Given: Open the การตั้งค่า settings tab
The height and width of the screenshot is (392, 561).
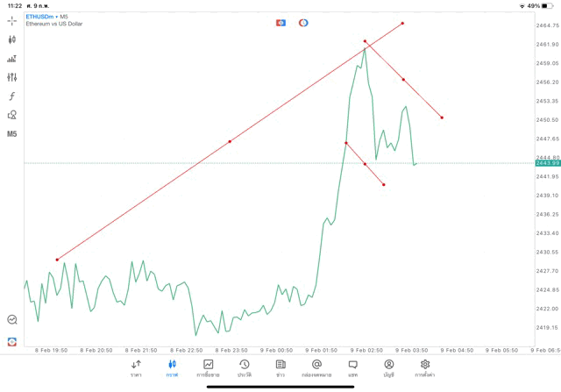Looking at the screenshot, I should 425,368.
